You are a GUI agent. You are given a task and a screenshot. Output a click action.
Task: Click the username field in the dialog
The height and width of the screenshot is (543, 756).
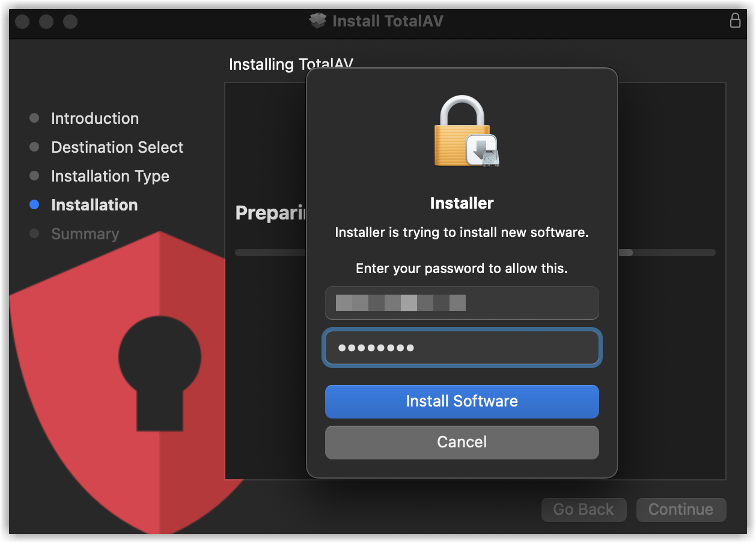pyautogui.click(x=462, y=303)
